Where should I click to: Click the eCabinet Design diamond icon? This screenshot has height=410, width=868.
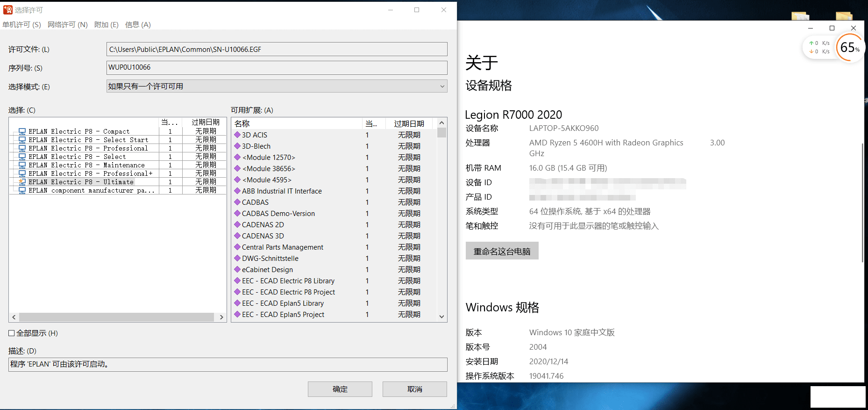coord(237,269)
